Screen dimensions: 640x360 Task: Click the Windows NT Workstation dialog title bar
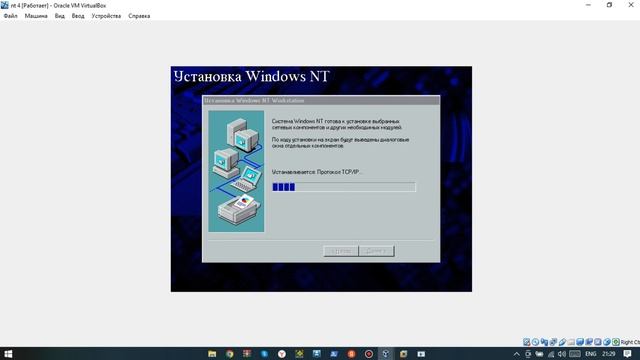(x=321, y=100)
